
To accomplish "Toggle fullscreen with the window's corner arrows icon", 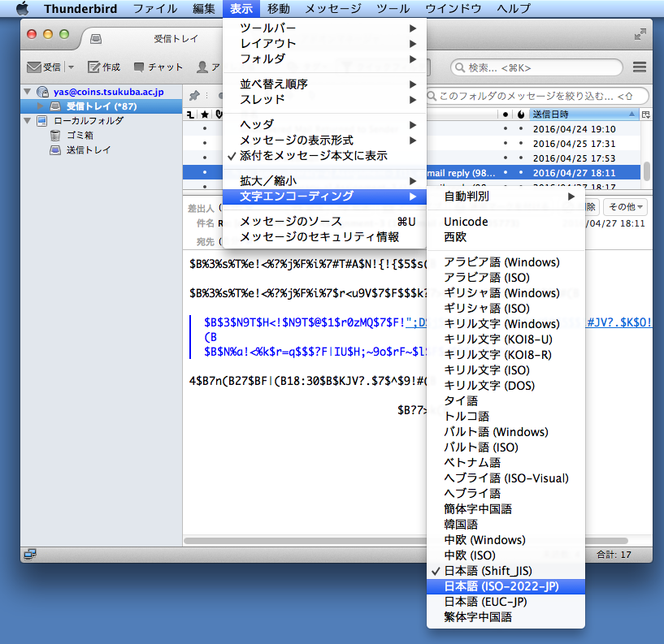I will coord(640,34).
